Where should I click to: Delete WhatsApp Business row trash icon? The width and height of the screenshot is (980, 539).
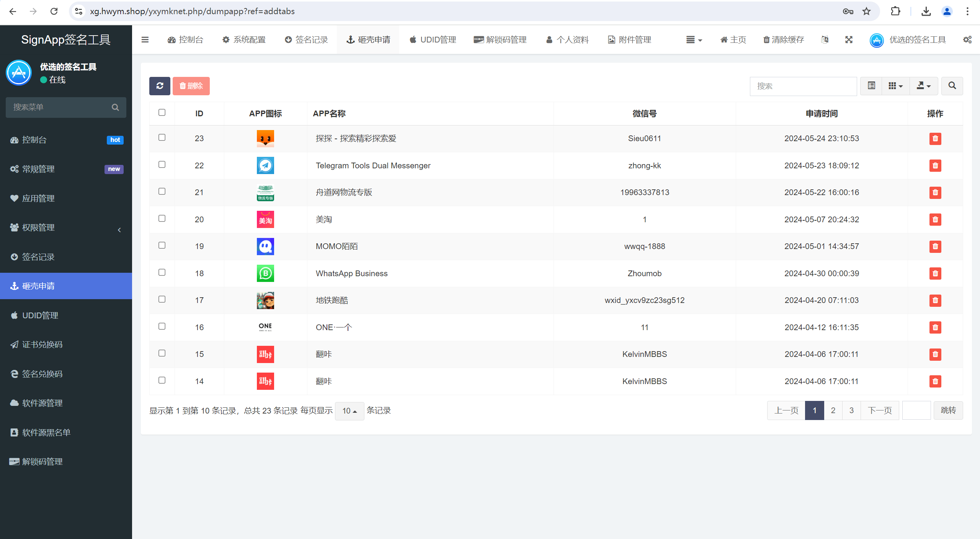coord(935,274)
